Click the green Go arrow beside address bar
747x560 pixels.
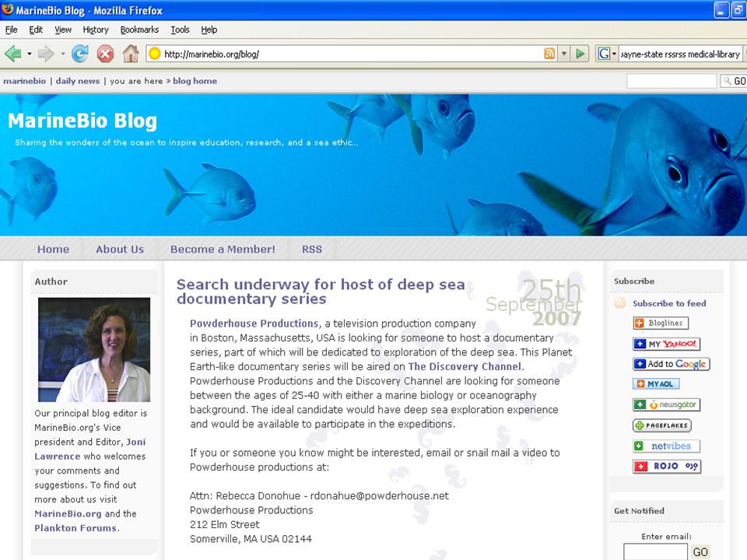tap(580, 54)
